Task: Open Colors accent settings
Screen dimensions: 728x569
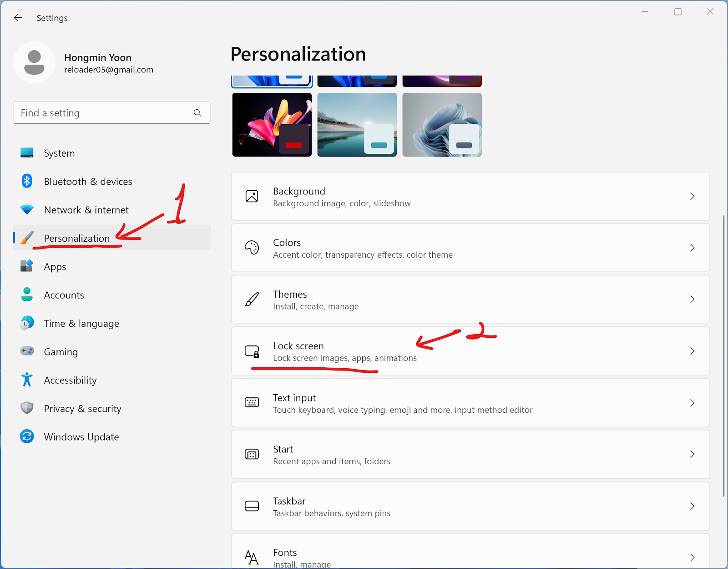Action: pos(470,248)
